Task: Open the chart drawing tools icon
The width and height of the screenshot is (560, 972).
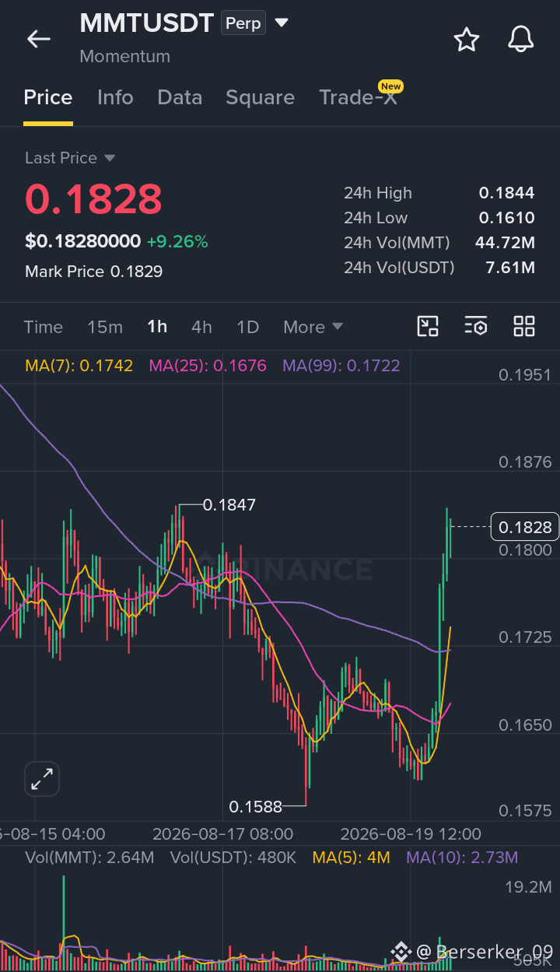Action: point(428,326)
